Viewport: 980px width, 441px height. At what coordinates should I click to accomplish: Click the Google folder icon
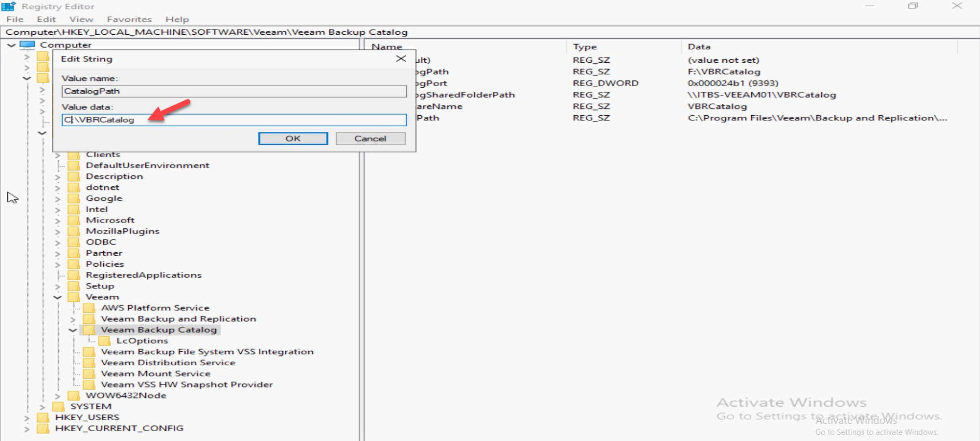pyautogui.click(x=74, y=198)
